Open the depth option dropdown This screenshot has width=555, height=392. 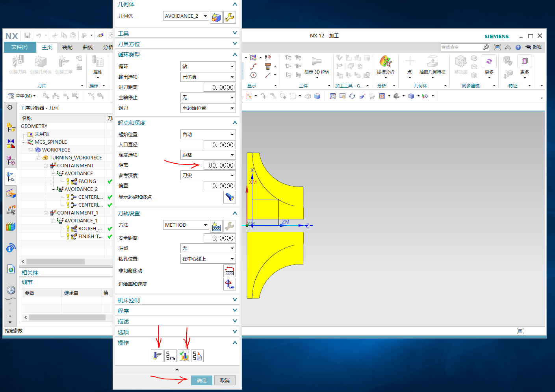tap(208, 155)
